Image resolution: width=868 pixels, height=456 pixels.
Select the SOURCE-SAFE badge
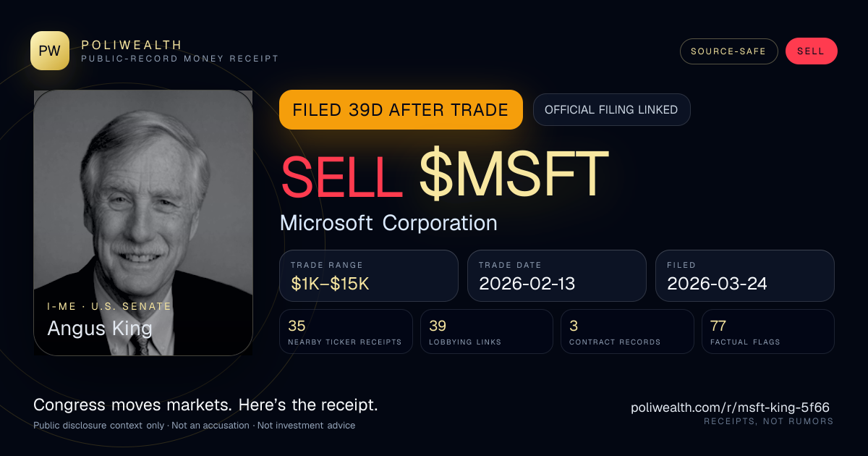point(728,51)
